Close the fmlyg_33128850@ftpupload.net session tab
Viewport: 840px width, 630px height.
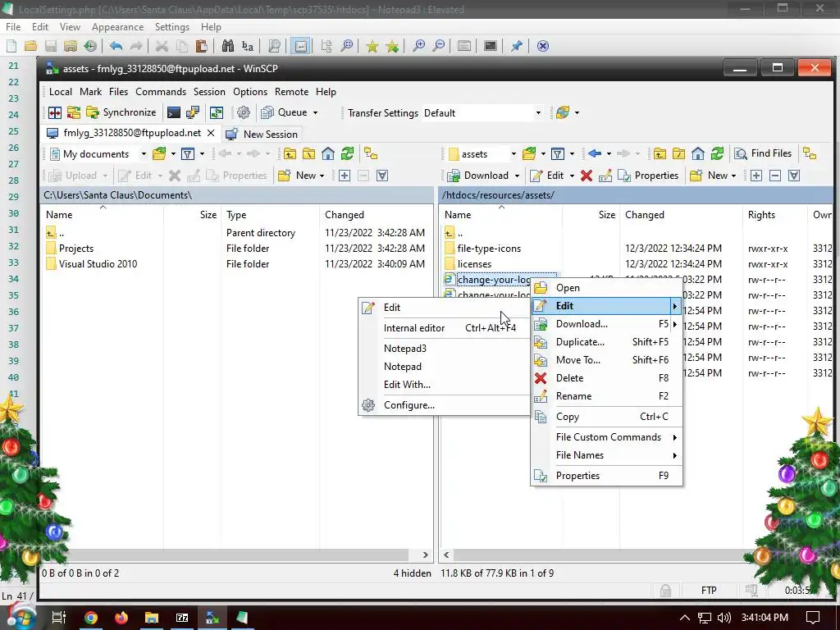(211, 133)
